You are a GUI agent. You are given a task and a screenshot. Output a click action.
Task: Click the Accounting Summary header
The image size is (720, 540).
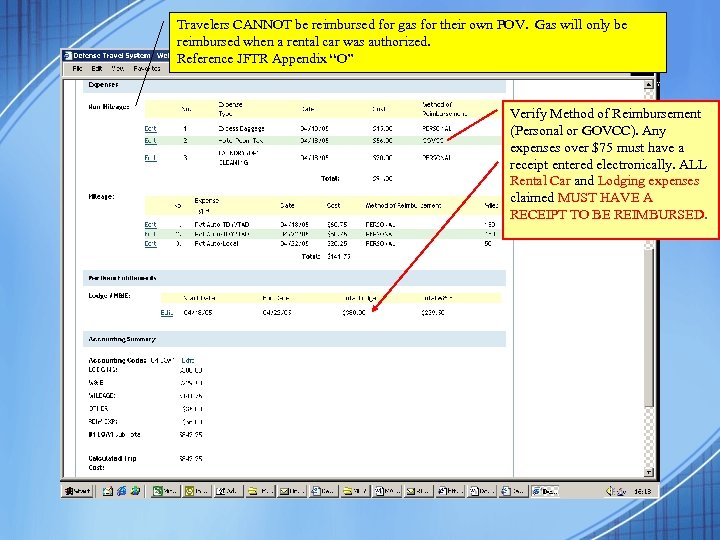click(x=294, y=339)
